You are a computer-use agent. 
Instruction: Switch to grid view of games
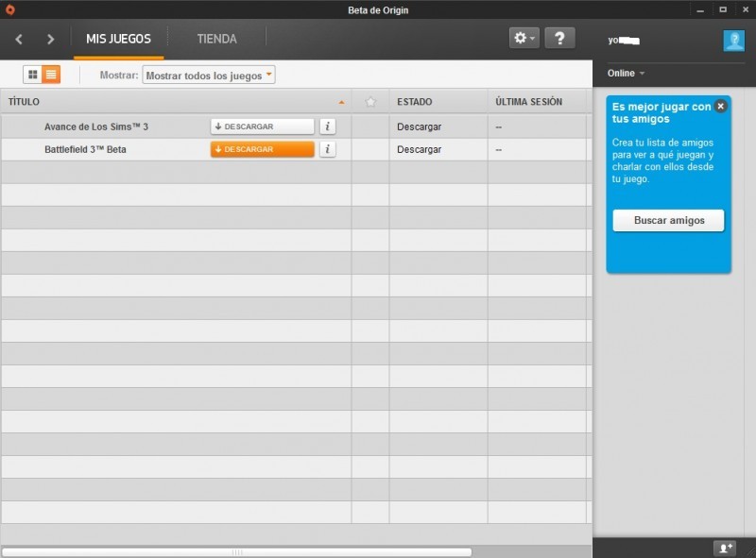tap(33, 75)
